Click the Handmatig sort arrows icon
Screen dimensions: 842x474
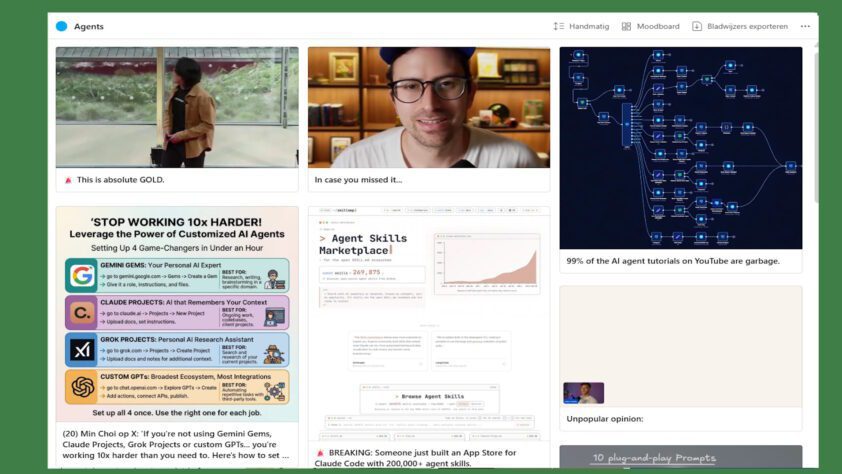point(558,26)
